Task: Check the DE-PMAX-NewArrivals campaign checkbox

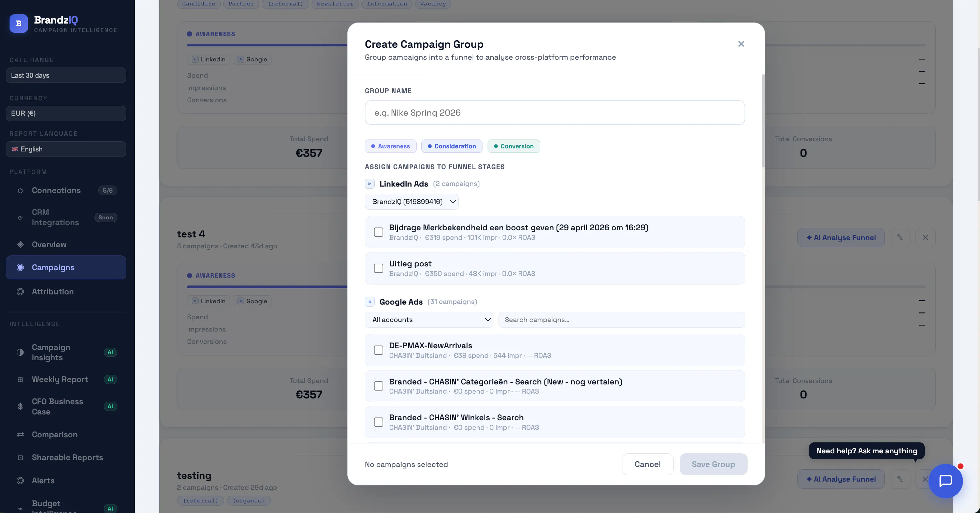Action: click(x=378, y=350)
